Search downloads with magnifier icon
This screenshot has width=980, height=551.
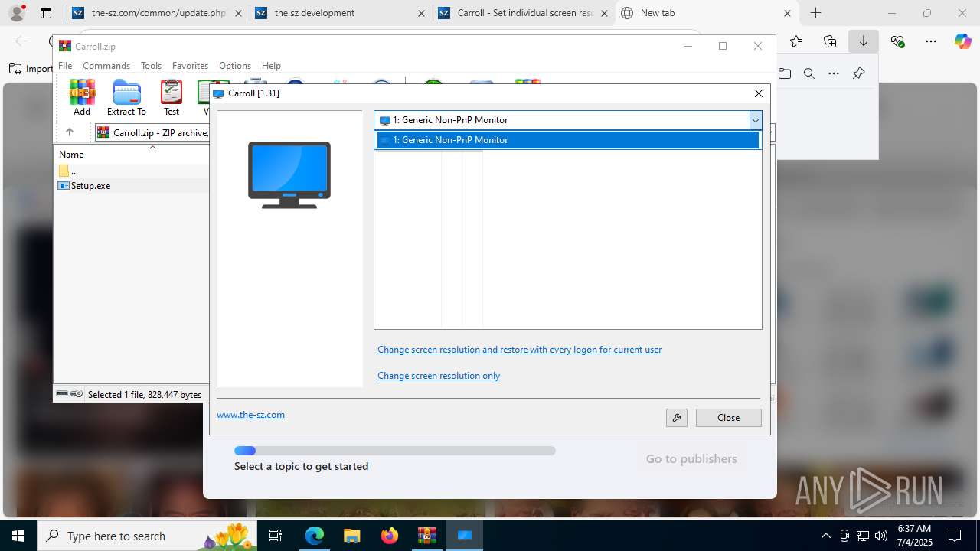coord(809,73)
